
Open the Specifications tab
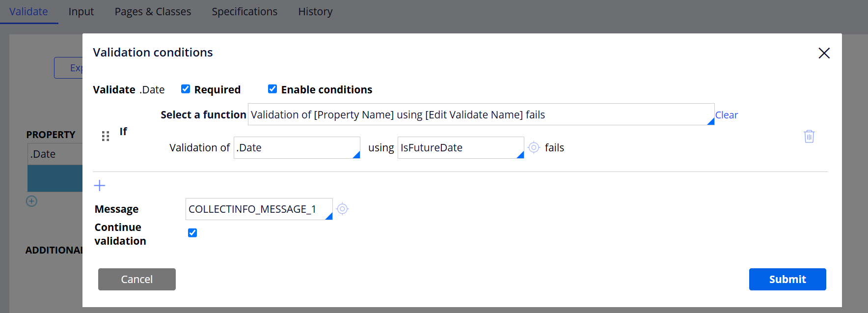pyautogui.click(x=244, y=11)
